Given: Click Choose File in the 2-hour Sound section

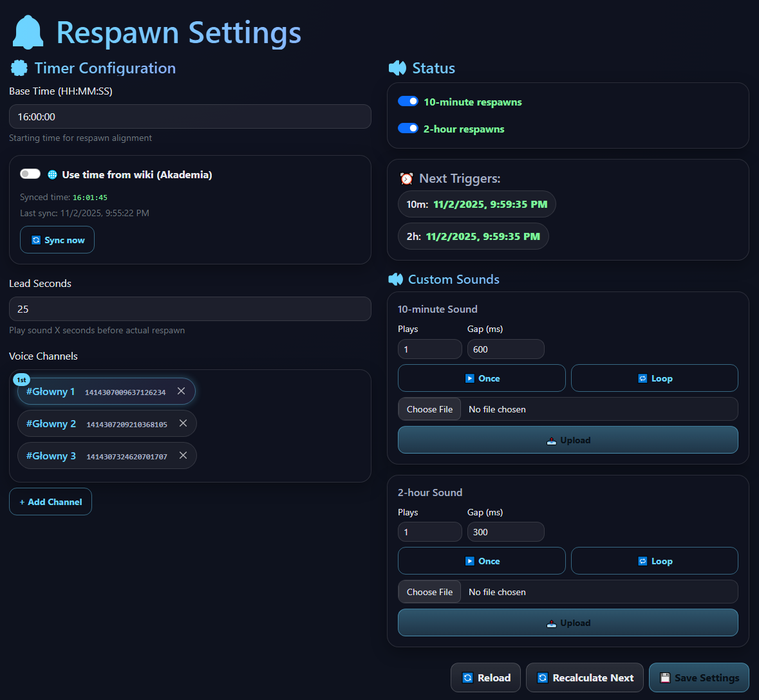Looking at the screenshot, I should (x=429, y=591).
